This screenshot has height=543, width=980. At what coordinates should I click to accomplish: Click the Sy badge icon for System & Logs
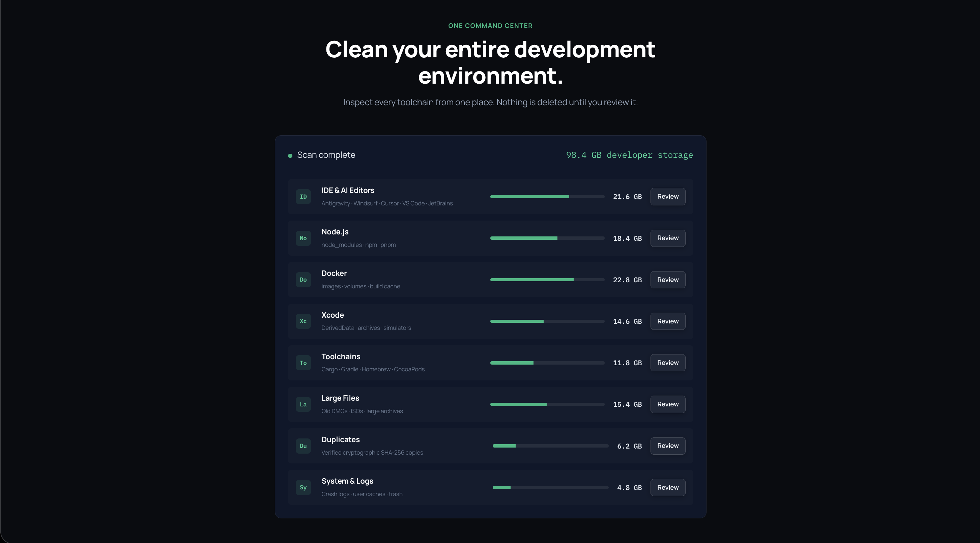click(x=303, y=487)
